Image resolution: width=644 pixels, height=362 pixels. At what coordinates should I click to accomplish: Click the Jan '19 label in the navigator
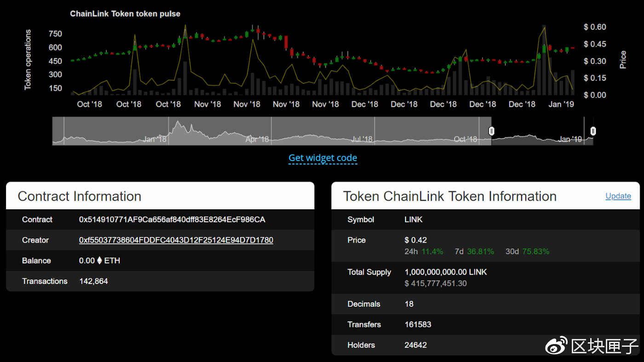click(570, 139)
